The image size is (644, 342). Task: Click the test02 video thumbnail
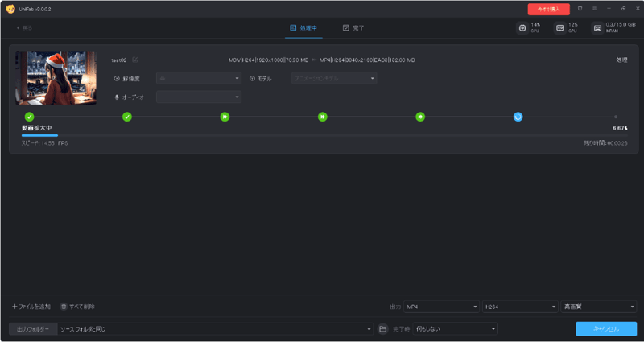(56, 77)
